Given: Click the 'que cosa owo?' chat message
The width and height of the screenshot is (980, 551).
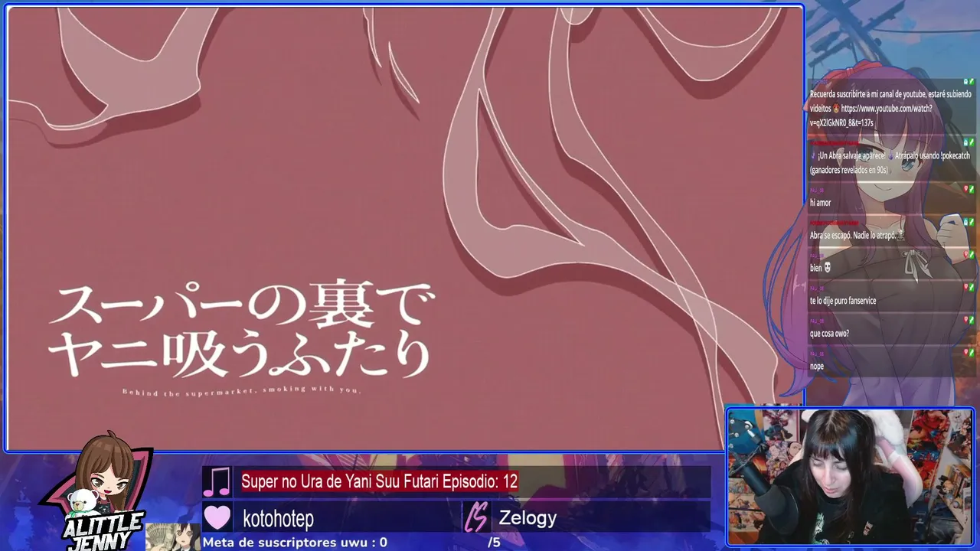Looking at the screenshot, I should click(829, 334).
